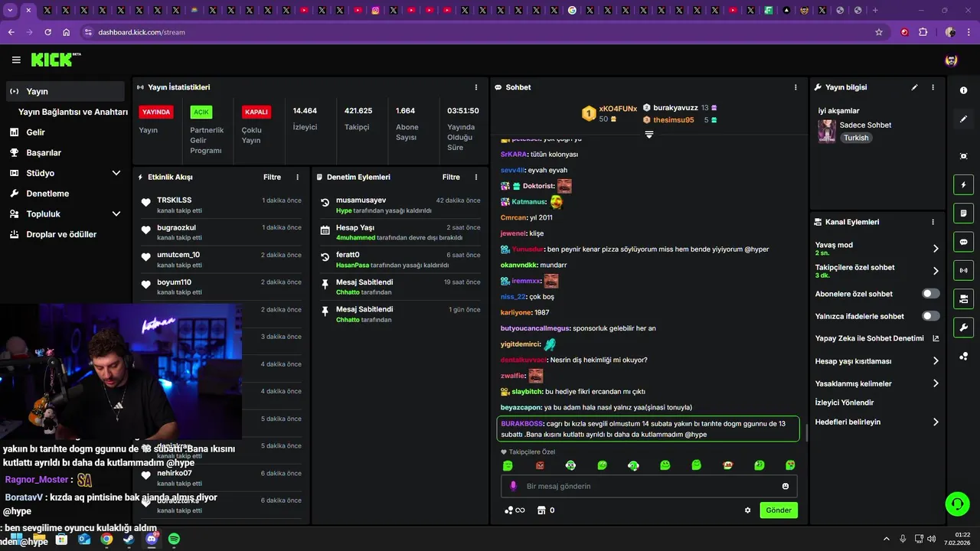The image size is (980, 551).
Task: Click the purple microphone icon in message box
Action: (x=513, y=486)
